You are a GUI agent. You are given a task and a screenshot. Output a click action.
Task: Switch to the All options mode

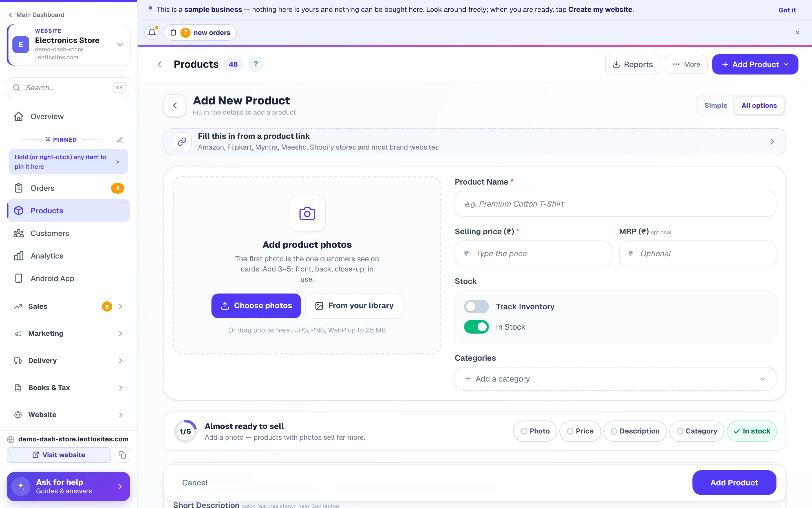click(x=759, y=106)
